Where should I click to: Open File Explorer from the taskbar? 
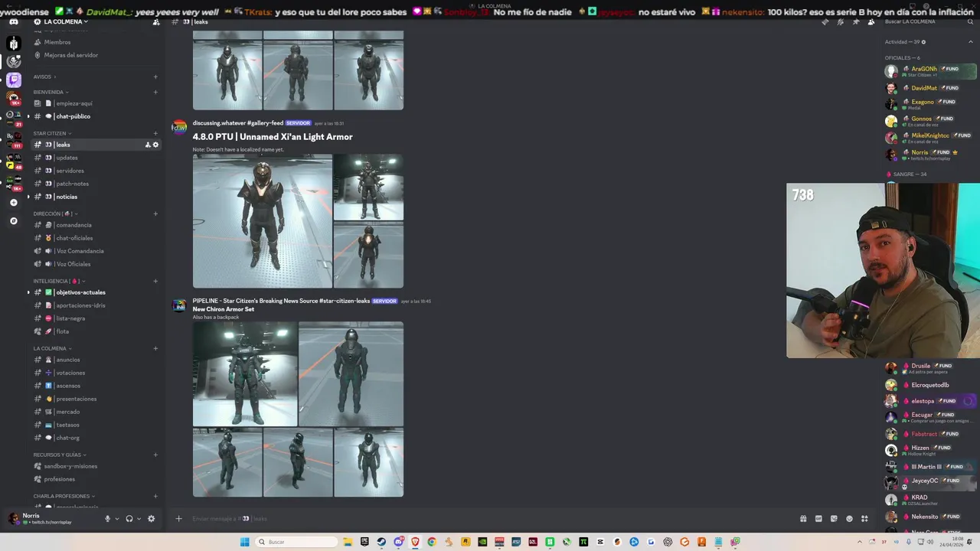[348, 542]
